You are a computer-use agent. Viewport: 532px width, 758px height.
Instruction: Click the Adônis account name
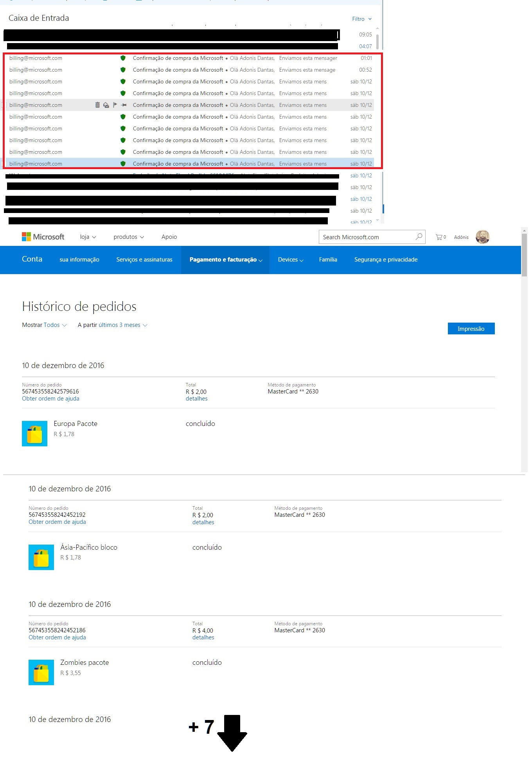point(461,237)
